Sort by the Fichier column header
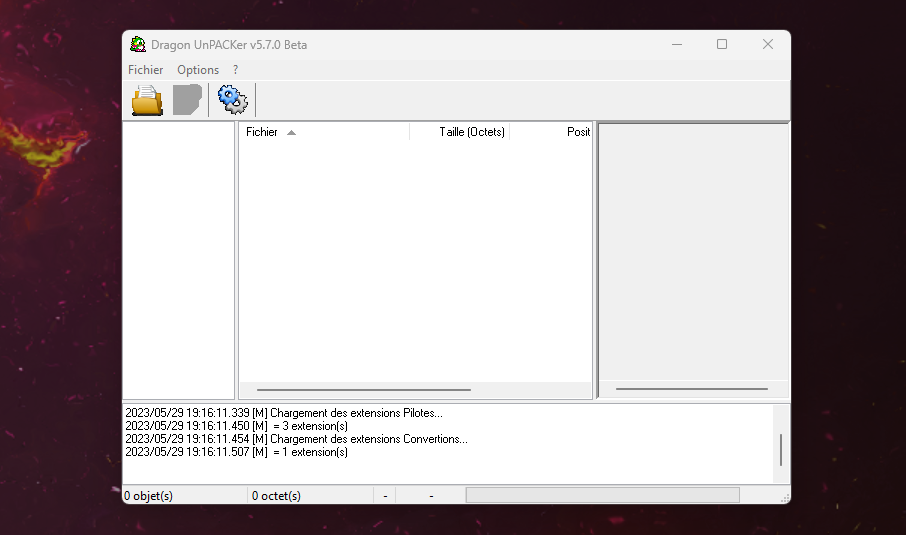The width and height of the screenshot is (906, 535). coord(324,132)
